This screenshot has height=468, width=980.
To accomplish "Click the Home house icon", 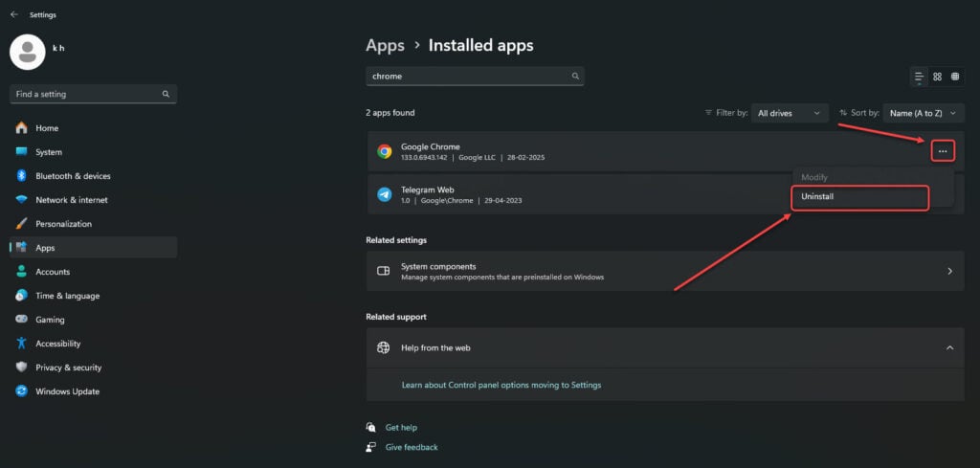I will [22, 127].
